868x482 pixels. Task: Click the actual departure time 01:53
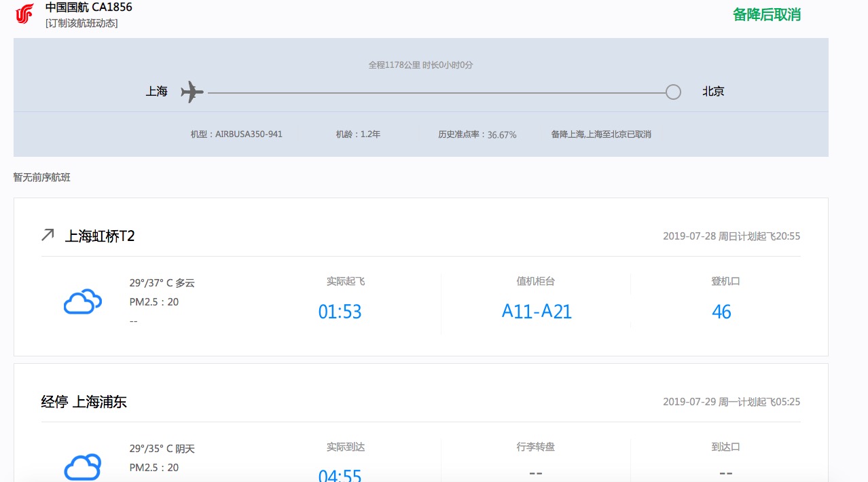tap(340, 312)
